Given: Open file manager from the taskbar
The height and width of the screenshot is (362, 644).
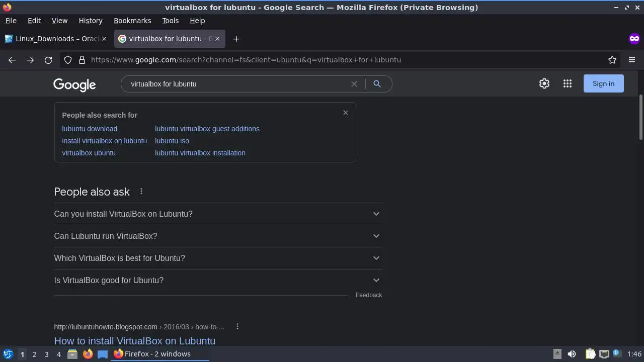Looking at the screenshot, I should 72,354.
